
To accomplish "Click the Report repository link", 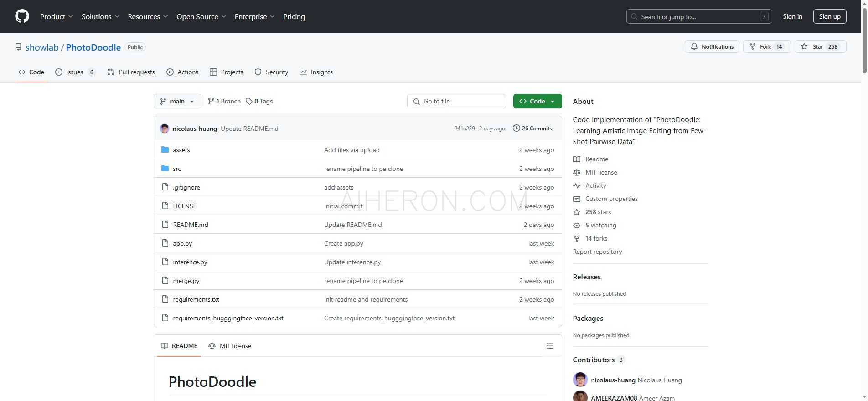I will 597,252.
